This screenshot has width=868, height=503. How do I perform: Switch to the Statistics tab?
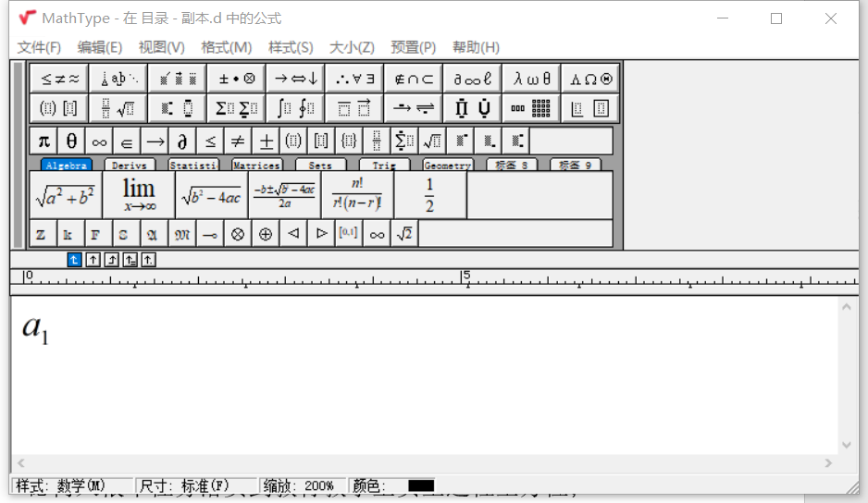point(193,165)
